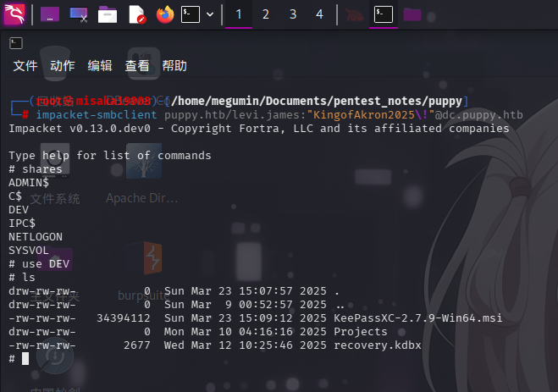The height and width of the screenshot is (392, 558).
Task: Select the password string KingofAkron2025
Action: point(364,115)
